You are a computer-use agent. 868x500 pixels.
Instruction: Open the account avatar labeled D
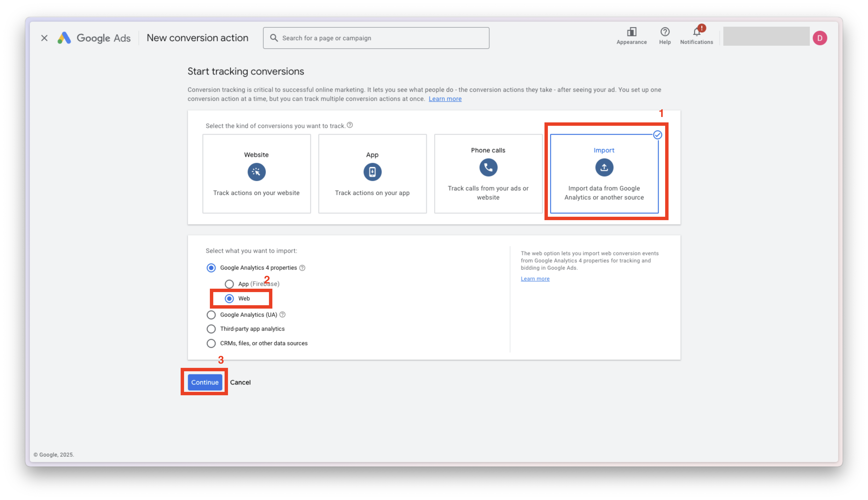[820, 38]
